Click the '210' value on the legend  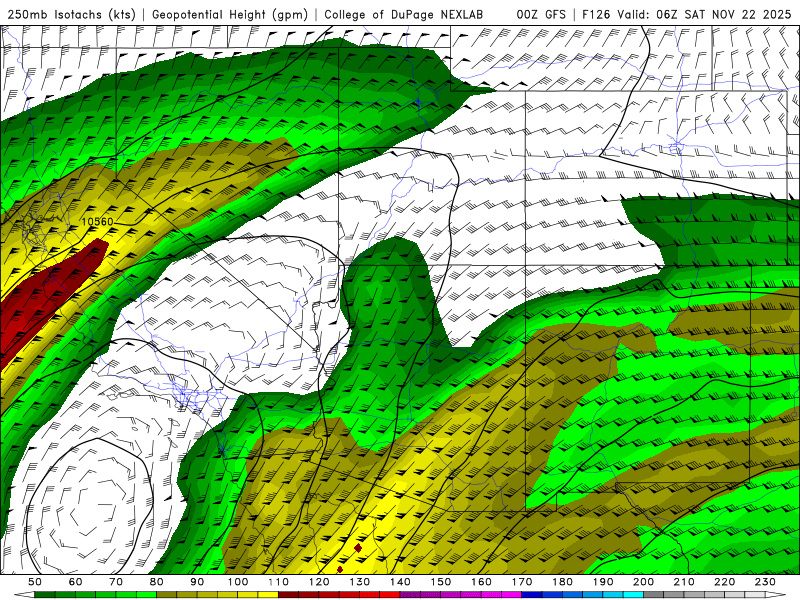pyautogui.click(x=684, y=582)
